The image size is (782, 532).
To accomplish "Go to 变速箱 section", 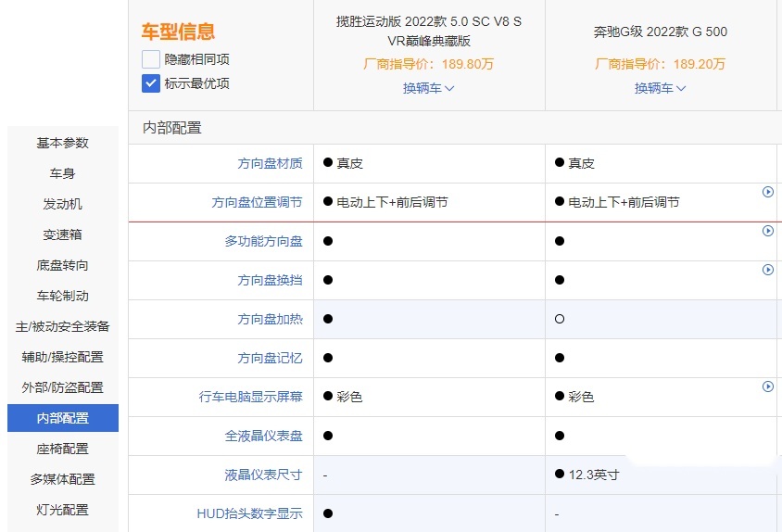I will [63, 234].
